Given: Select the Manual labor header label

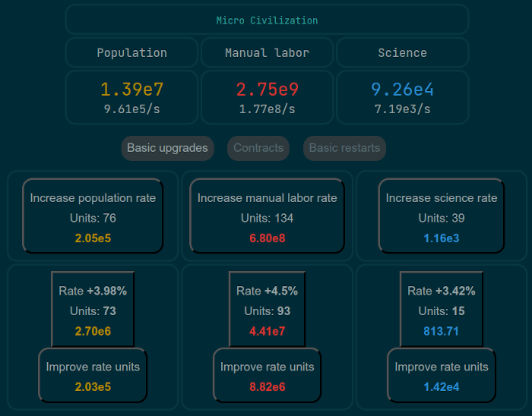Looking at the screenshot, I should pyautogui.click(x=267, y=53).
